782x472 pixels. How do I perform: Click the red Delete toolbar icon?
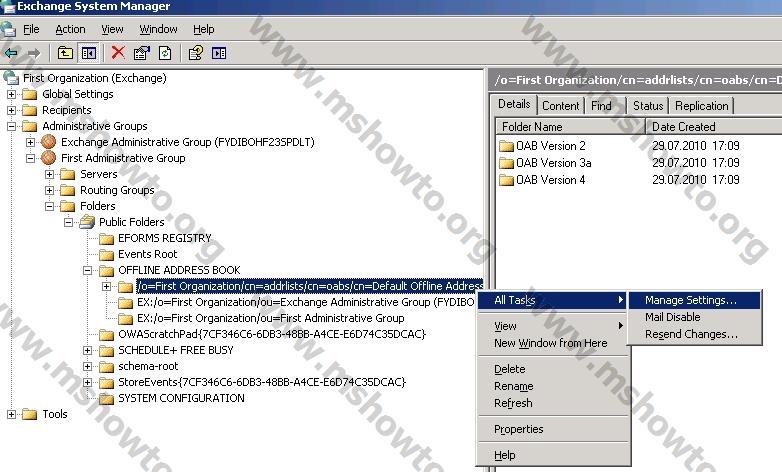pyautogui.click(x=118, y=52)
